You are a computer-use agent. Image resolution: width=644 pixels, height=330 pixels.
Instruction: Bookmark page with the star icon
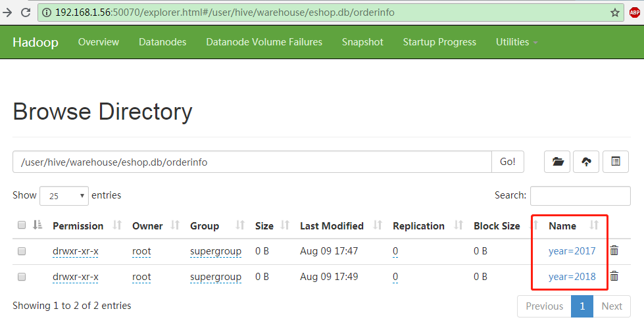[615, 12]
